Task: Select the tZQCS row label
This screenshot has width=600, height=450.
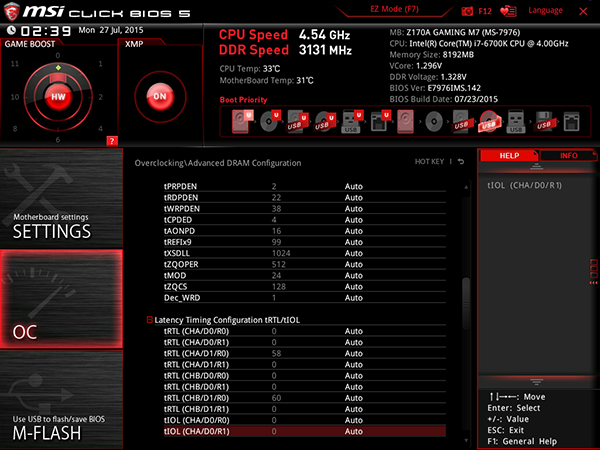Action: (x=176, y=287)
